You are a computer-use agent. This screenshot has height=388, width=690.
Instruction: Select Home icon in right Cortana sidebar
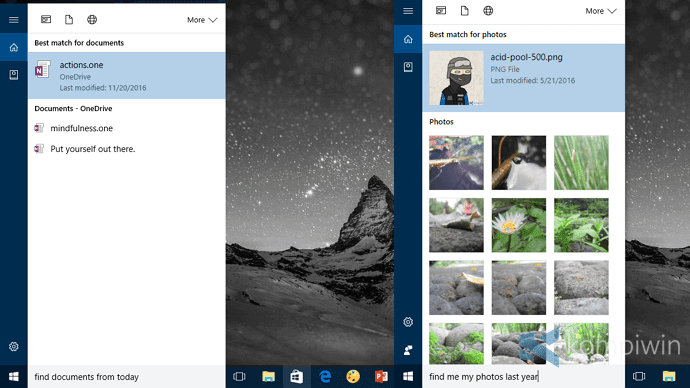pos(408,39)
